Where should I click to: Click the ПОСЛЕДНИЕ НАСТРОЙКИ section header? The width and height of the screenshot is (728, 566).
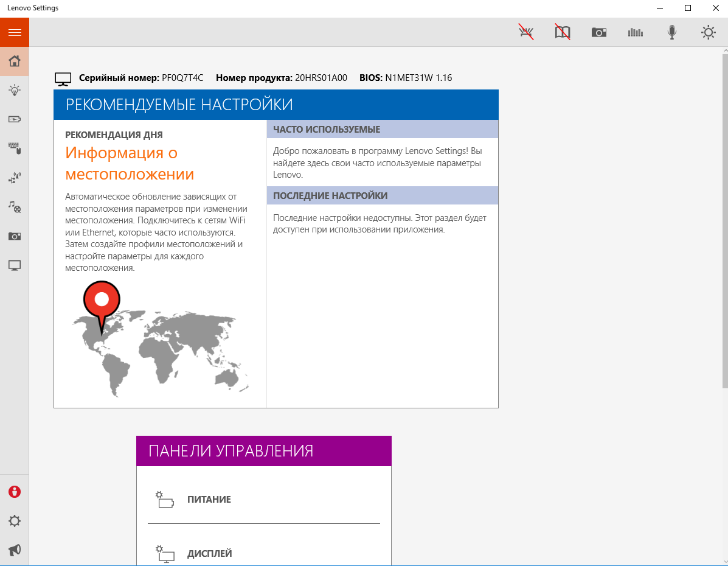click(383, 195)
